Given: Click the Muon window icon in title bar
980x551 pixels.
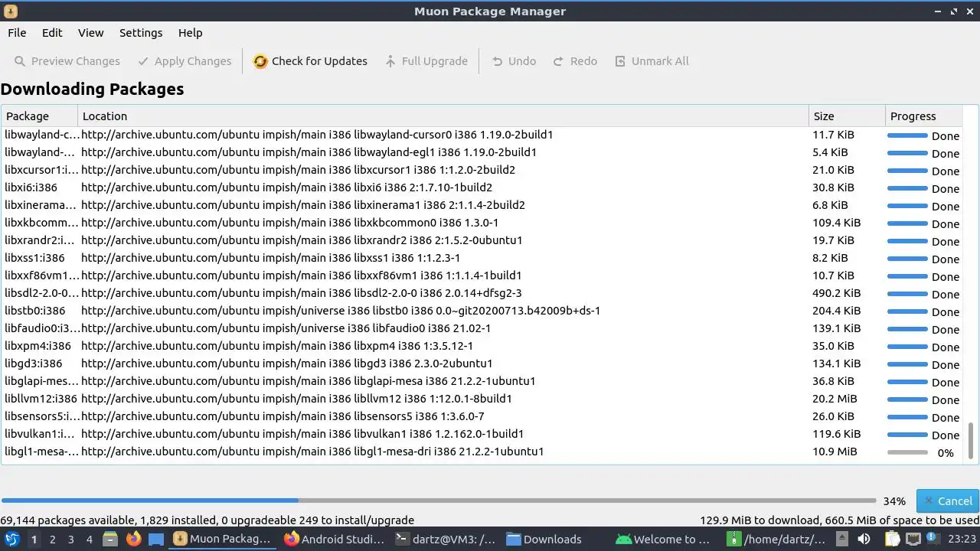Looking at the screenshot, I should (x=10, y=11).
